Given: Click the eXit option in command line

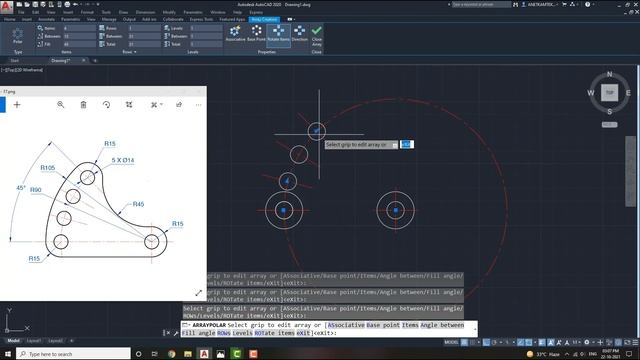Looking at the screenshot, I should 303,333.
